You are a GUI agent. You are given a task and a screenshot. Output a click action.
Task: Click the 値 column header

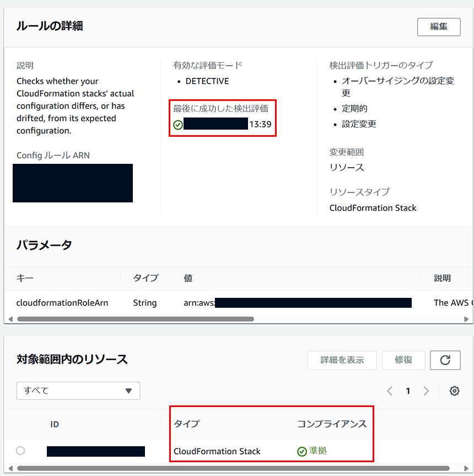click(188, 278)
